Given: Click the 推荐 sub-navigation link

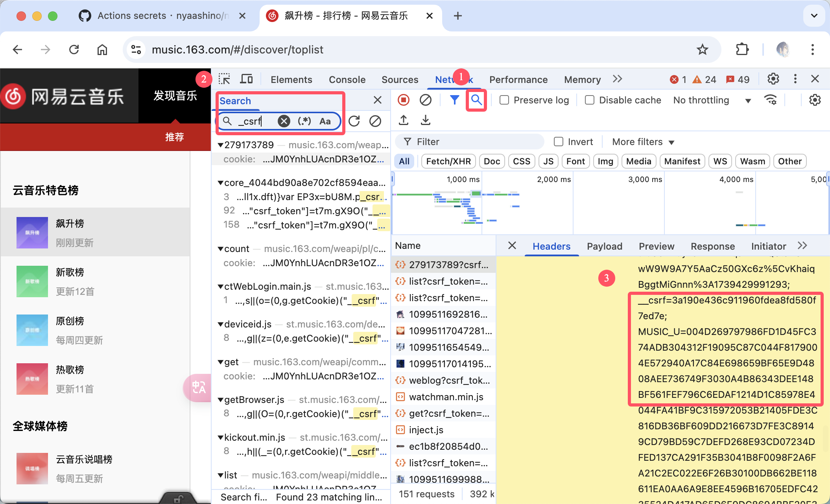Looking at the screenshot, I should 175,137.
